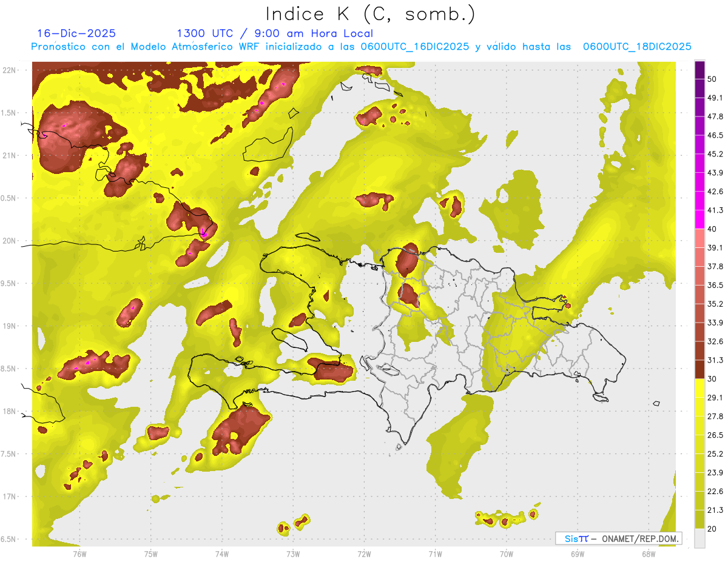
Task: Pick the magenta swatch between 40 and 41.3
Action: coord(699,219)
